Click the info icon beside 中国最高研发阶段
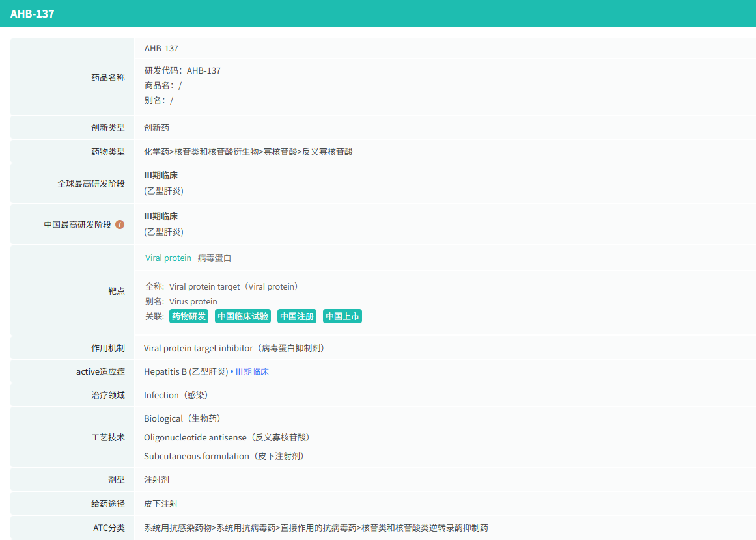Screen dimensions: 756x540 click(120, 224)
